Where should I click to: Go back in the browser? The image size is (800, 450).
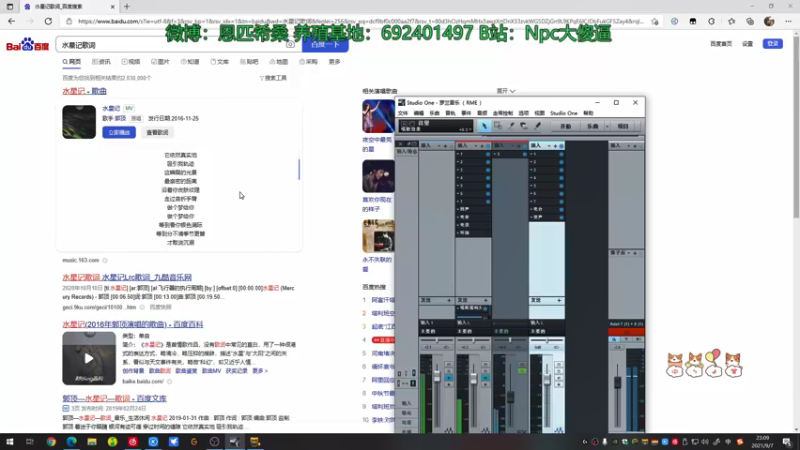(12, 21)
